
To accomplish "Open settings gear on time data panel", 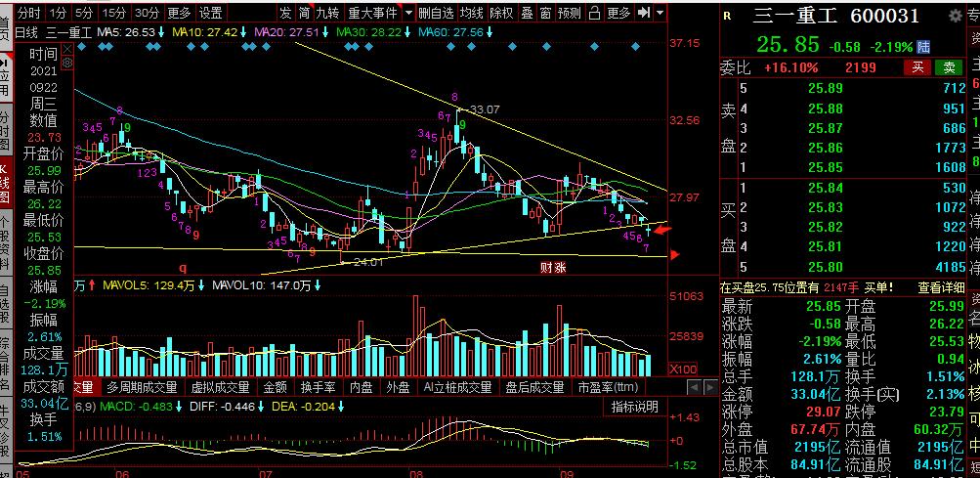I will point(67,63).
